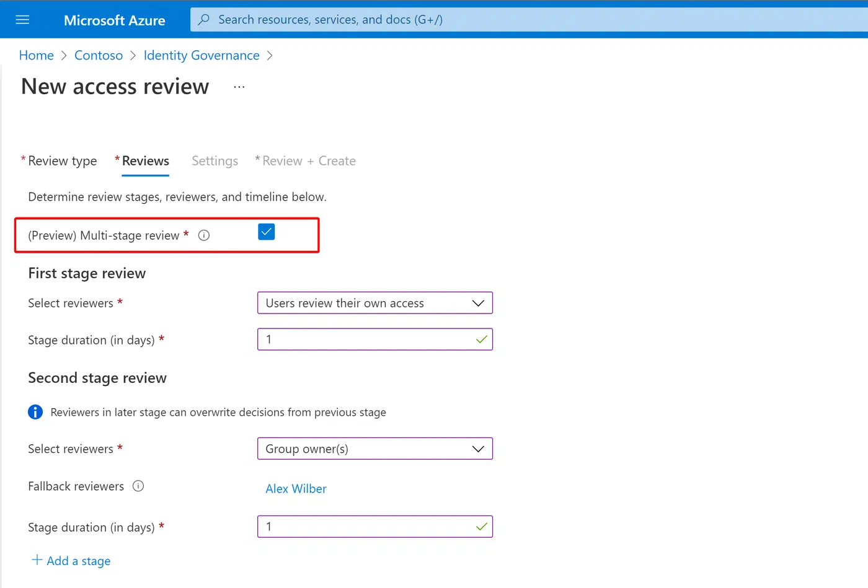Uncheck the Multi-stage review checkbox

[267, 232]
